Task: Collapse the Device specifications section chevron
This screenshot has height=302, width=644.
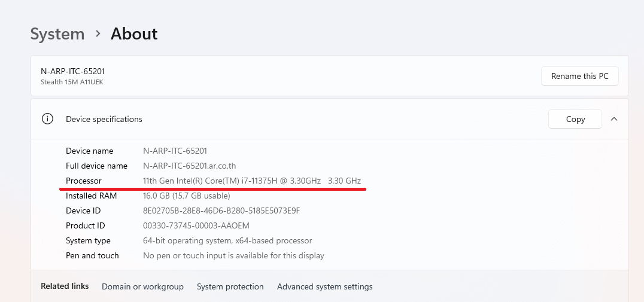Action: [x=614, y=119]
